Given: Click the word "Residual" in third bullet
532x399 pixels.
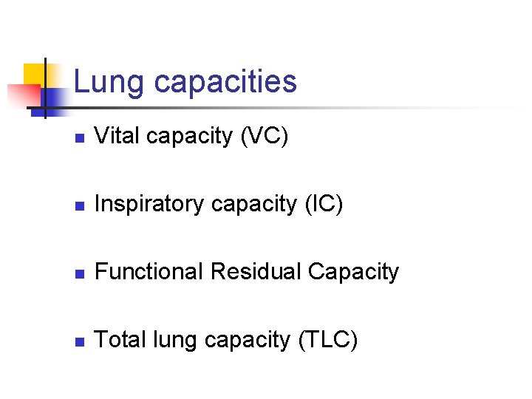Looking at the screenshot, I should point(256,272).
